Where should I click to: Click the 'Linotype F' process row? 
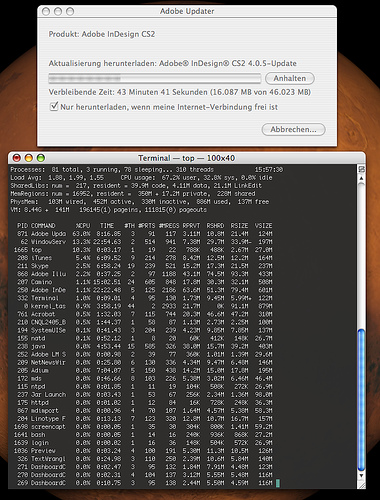(x=144, y=419)
